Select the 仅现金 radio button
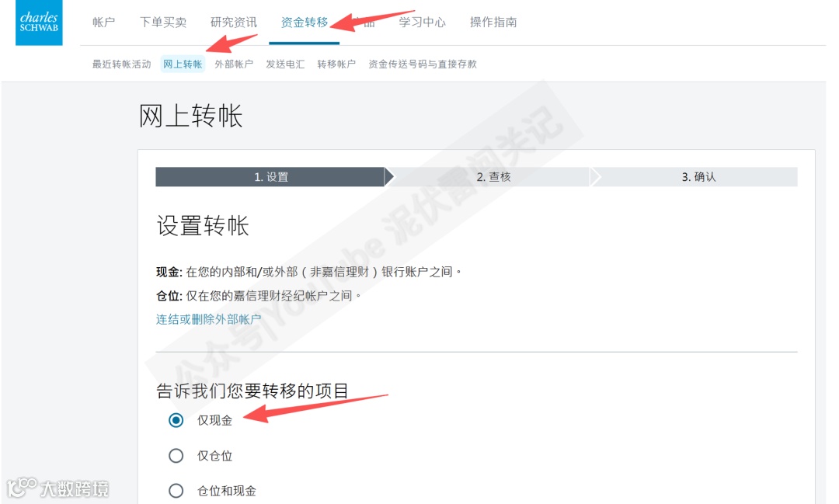 [176, 421]
